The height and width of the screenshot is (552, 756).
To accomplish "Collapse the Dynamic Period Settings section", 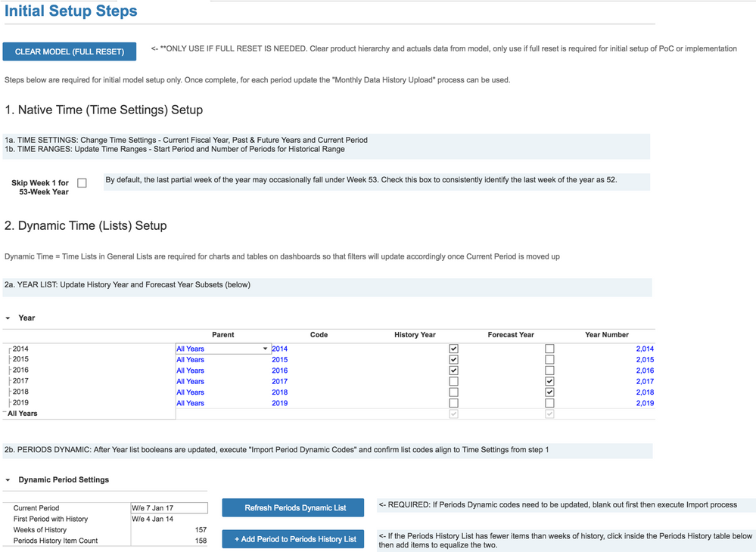I will click(8, 479).
